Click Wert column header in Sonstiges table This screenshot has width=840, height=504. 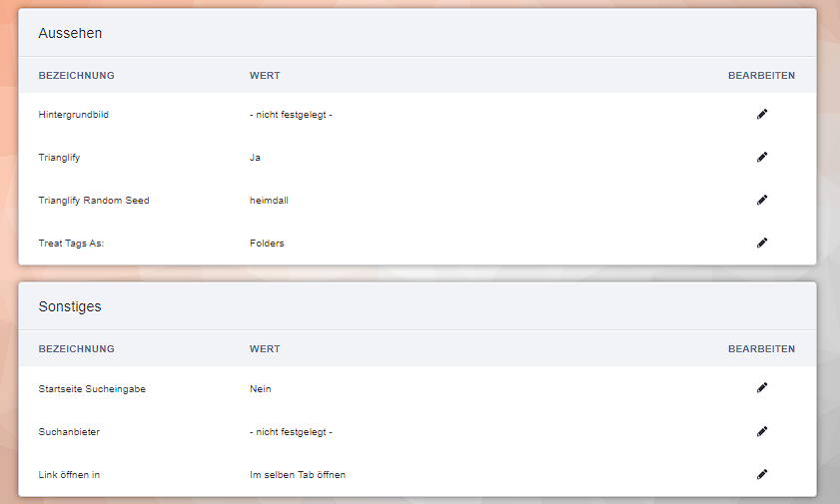[x=265, y=349]
